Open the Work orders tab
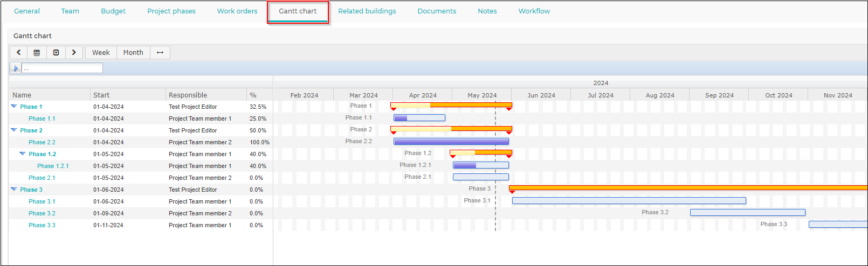868x266 pixels. tap(237, 11)
